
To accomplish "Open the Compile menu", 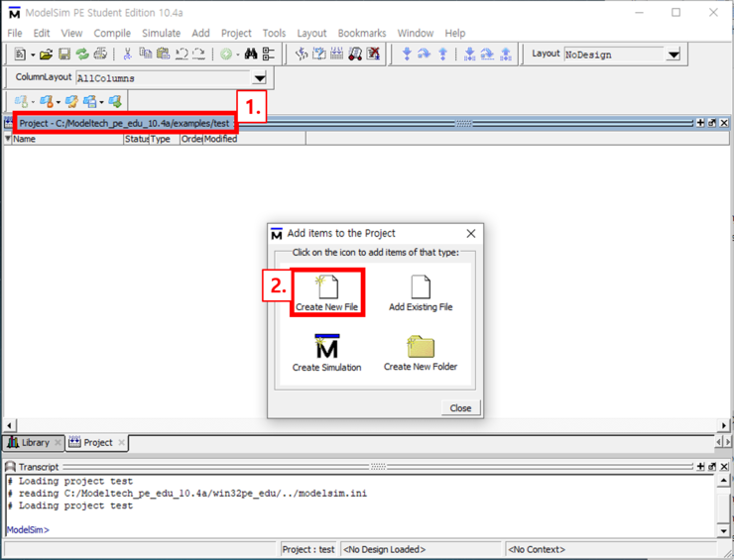I will (112, 34).
